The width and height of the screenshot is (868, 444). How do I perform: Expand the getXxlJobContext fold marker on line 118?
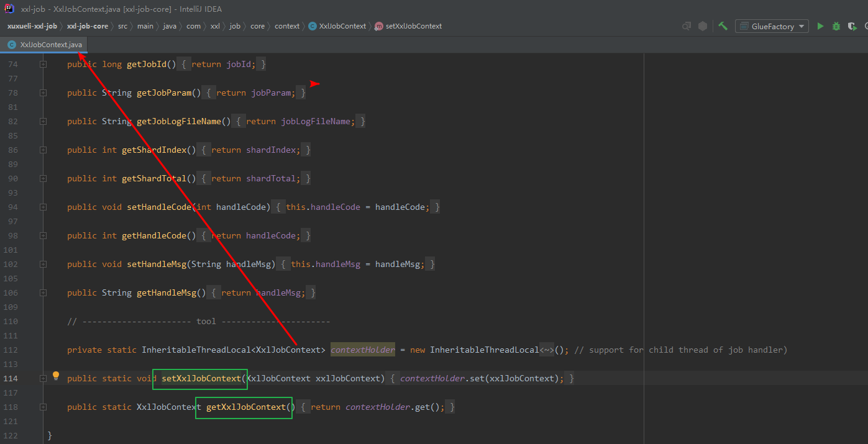click(x=43, y=407)
